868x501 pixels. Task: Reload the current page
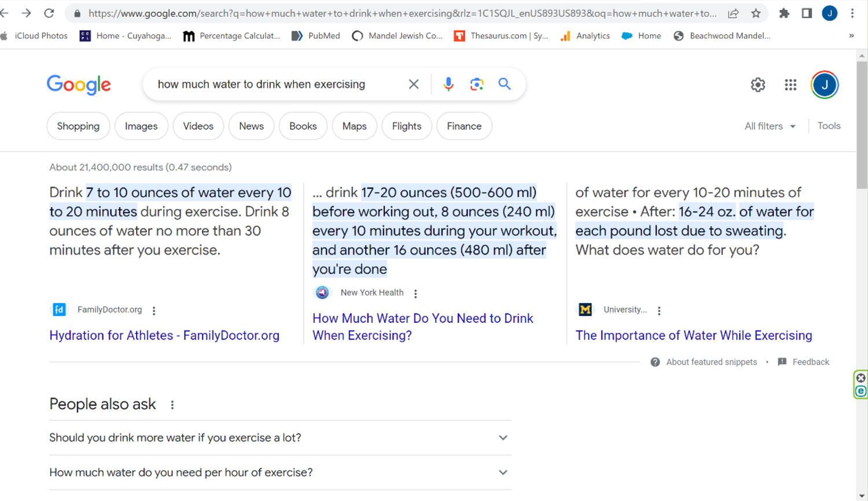49,13
